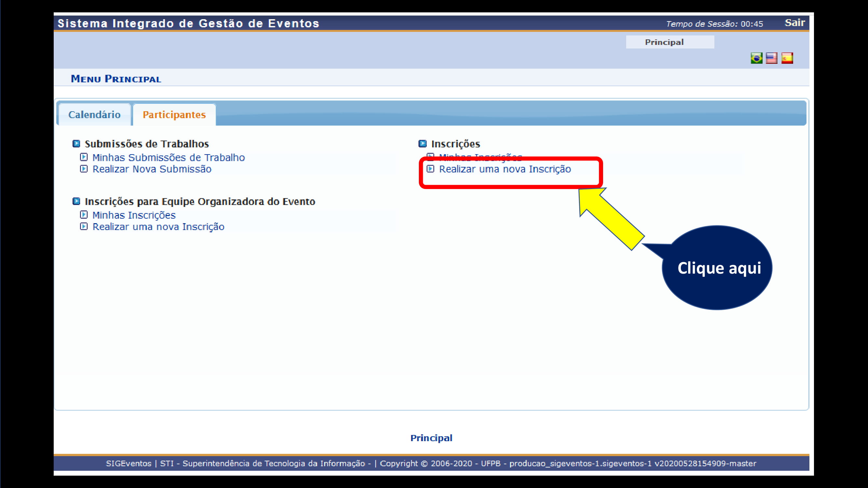Click Inscrições section bullet icon
Image resolution: width=868 pixels, height=488 pixels.
coord(422,144)
